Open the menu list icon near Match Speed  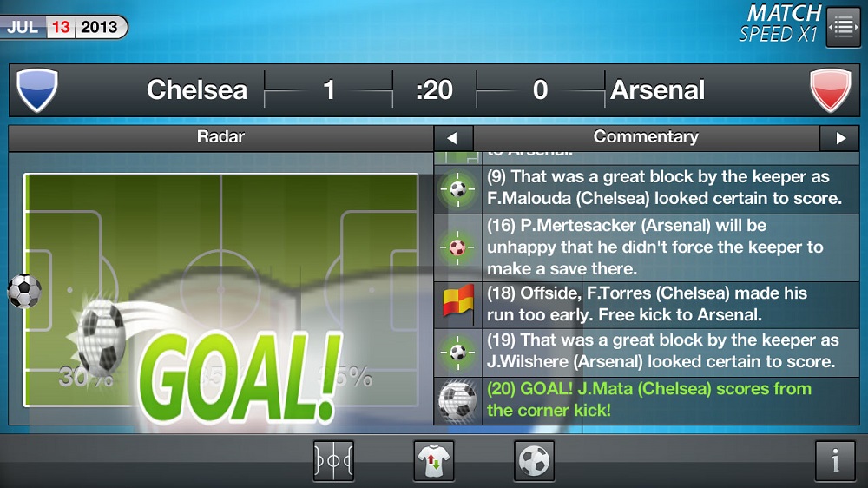click(843, 26)
